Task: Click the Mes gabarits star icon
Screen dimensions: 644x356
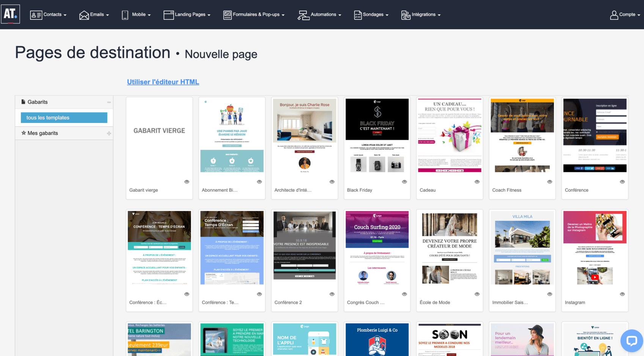Action: coord(24,133)
